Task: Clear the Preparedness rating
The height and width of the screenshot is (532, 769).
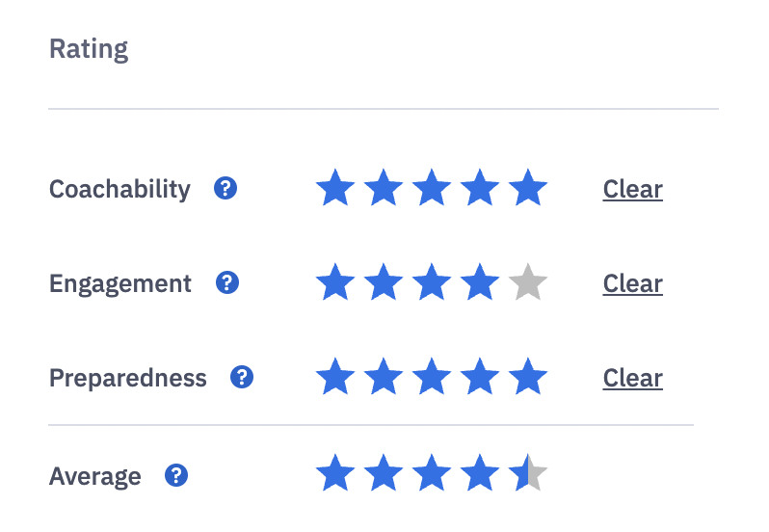Action: (632, 378)
